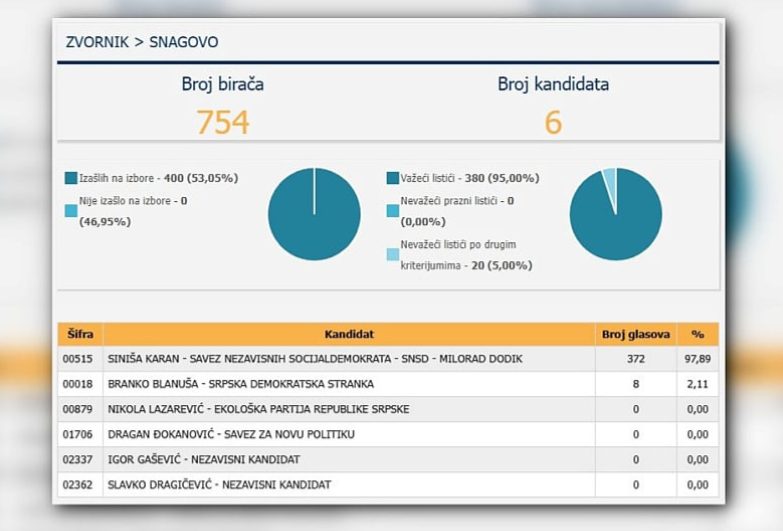Viewport: 783px width, 531px height.
Task: Click the 'Nevažeći listići po drugim kriterijumima' swatch
Action: [x=393, y=255]
